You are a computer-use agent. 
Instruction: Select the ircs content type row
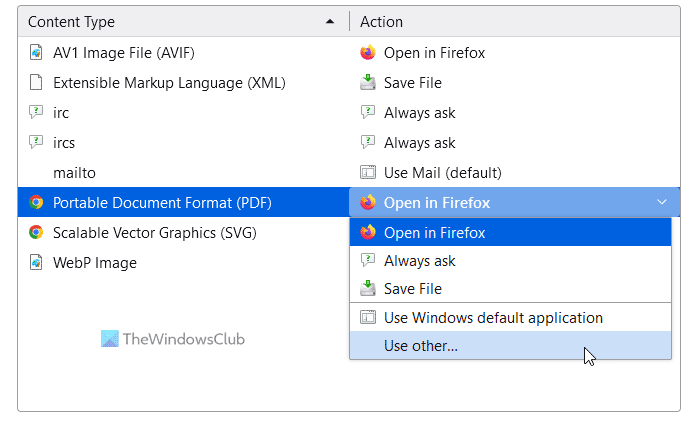click(64, 143)
